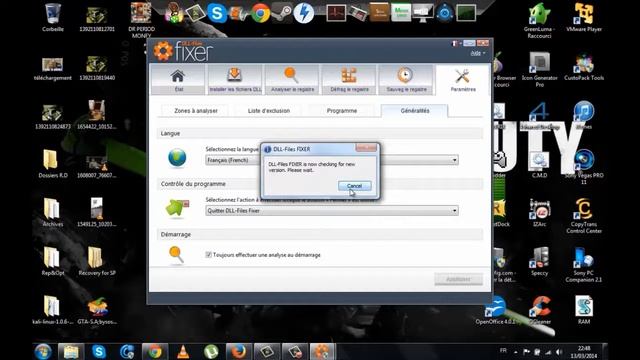
Task: Open Sony Vegas PRO 11 shortcut
Action: coord(584,167)
